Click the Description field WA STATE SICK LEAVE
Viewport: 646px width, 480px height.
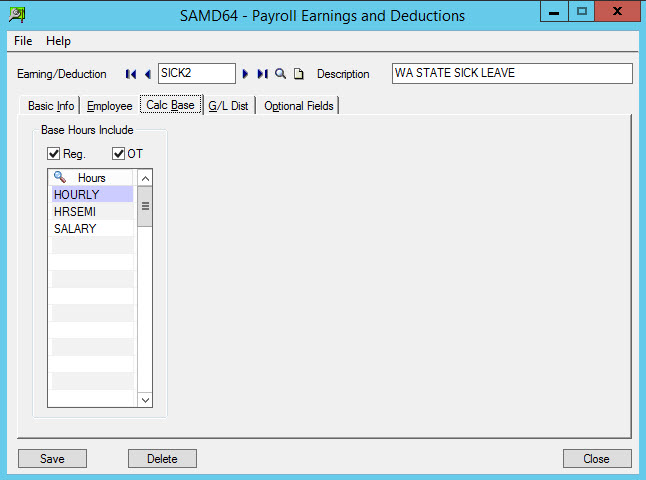pos(512,73)
